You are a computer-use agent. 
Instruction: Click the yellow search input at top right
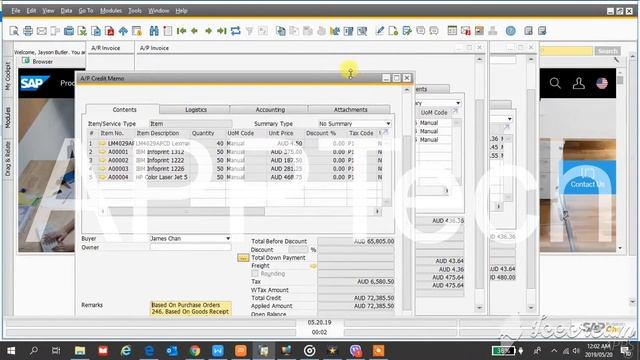[x=567, y=51]
